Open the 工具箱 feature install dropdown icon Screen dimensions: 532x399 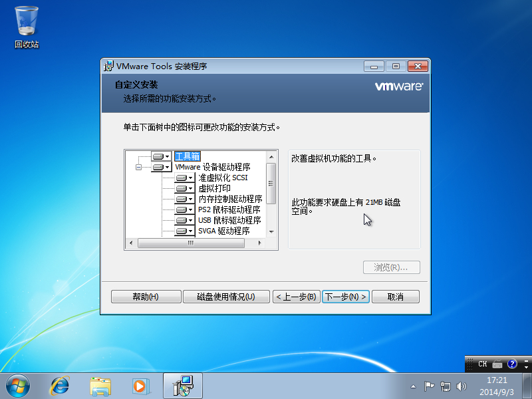point(161,156)
